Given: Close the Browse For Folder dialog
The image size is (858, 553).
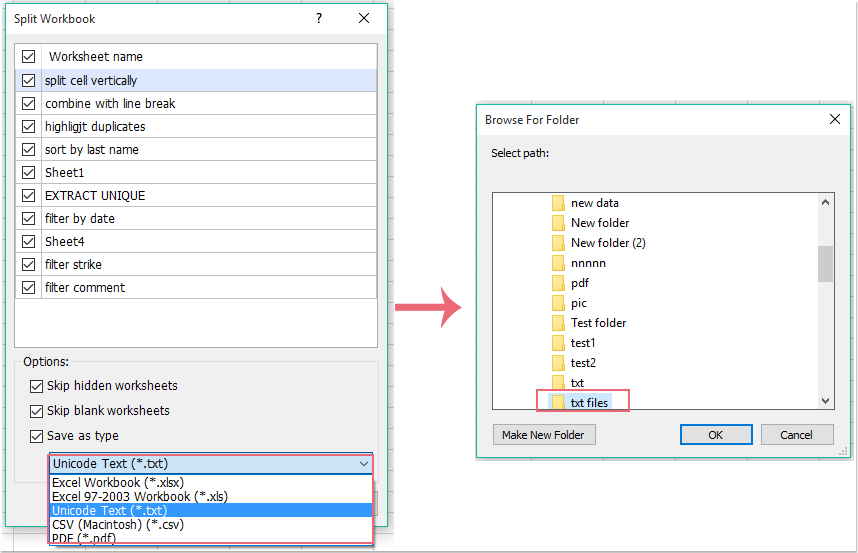Looking at the screenshot, I should [x=834, y=119].
